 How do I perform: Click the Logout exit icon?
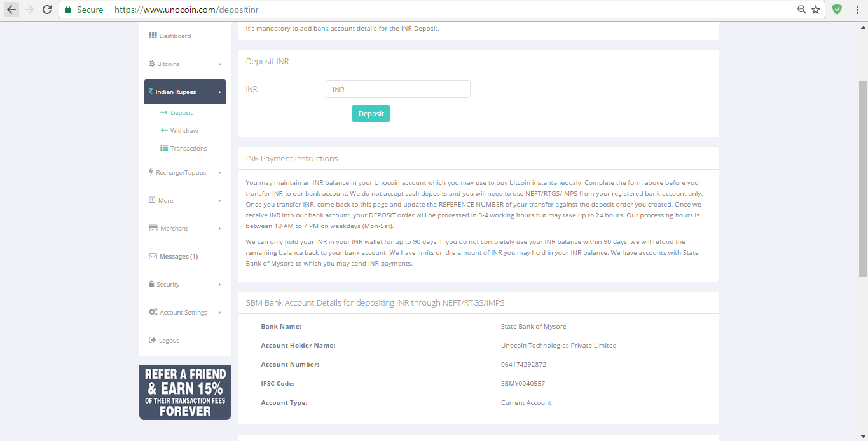[152, 340]
